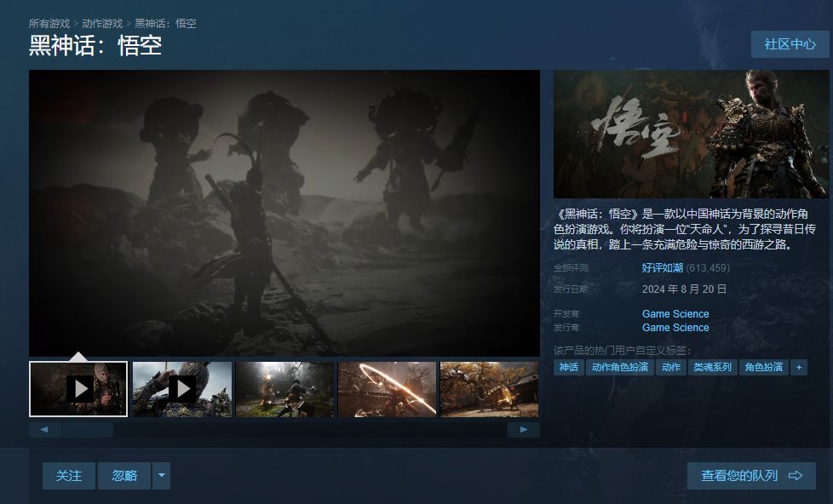Select the 类魂系列 tag
This screenshot has width=833, height=504.
712,367
